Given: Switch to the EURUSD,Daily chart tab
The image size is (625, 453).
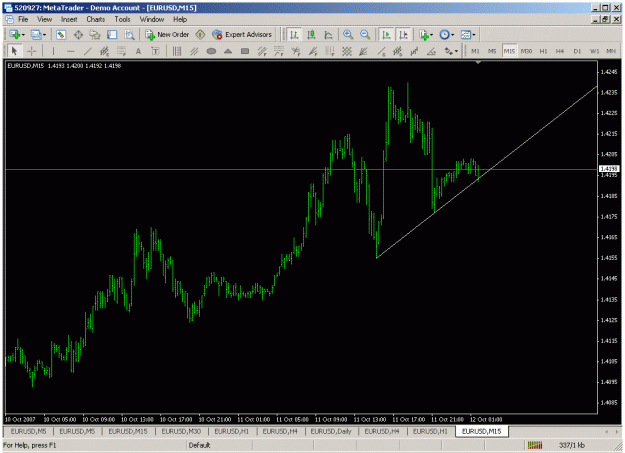Looking at the screenshot, I should coord(331,431).
